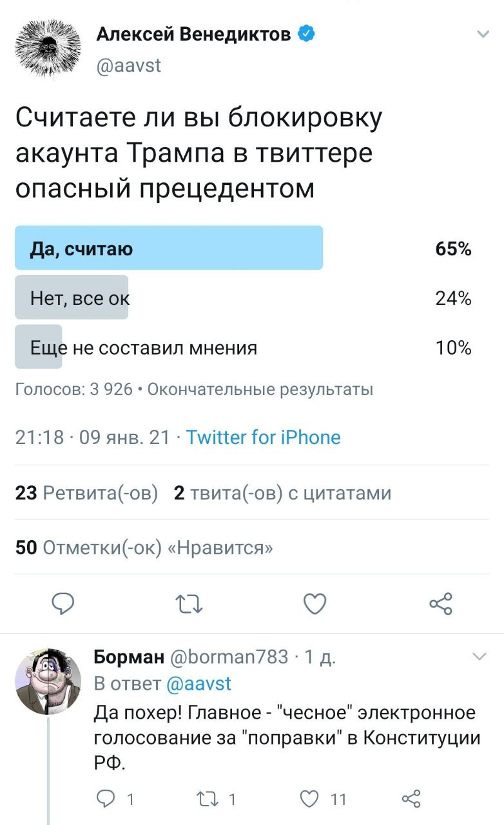Open Борман's avatar
Screen dimensions: 504x825
(48, 681)
